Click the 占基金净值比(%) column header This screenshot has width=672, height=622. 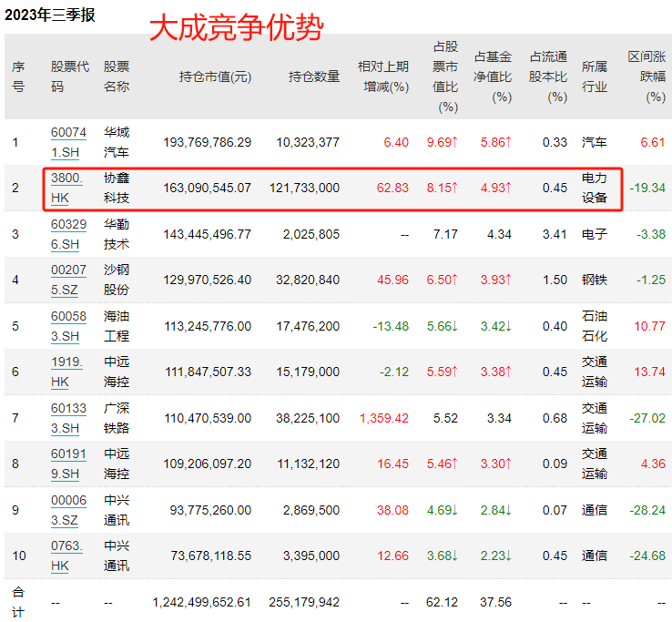point(493,76)
